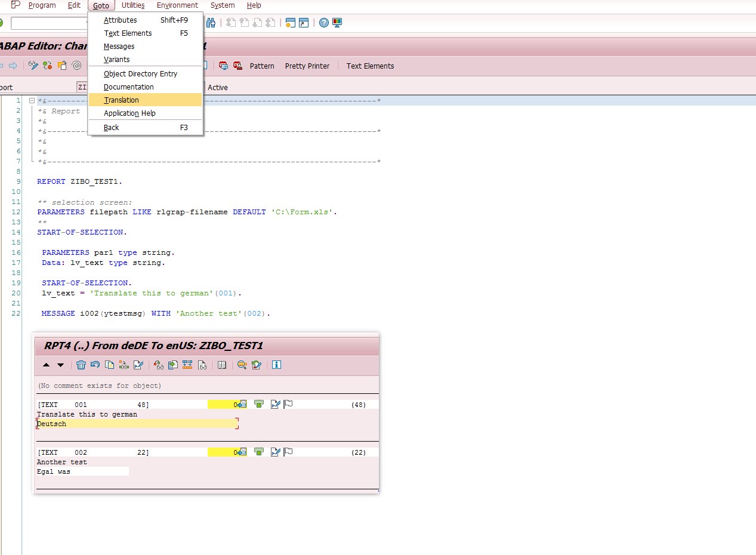
Task: Click the yellow status field of TEXT 002
Action: (x=223, y=452)
